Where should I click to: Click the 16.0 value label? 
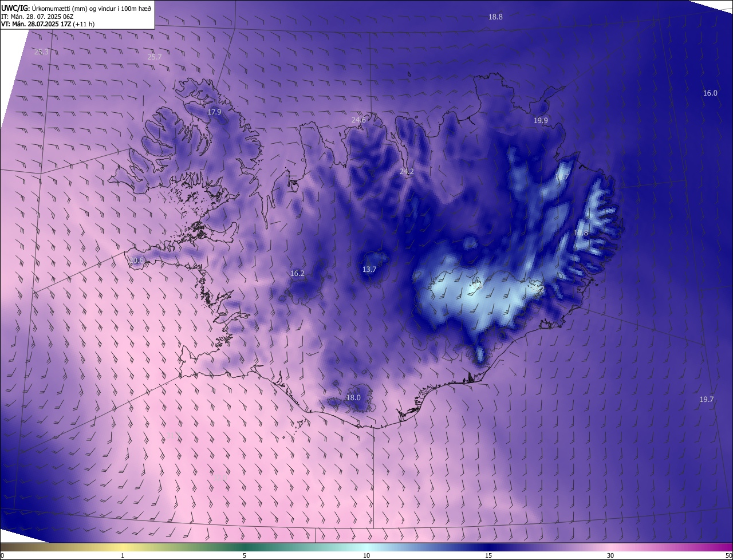pos(710,93)
